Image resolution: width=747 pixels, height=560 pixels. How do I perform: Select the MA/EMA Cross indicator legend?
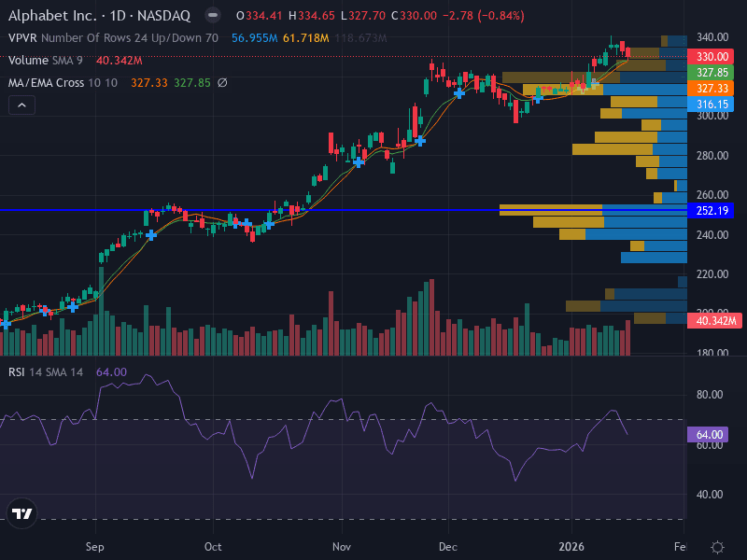coord(63,83)
